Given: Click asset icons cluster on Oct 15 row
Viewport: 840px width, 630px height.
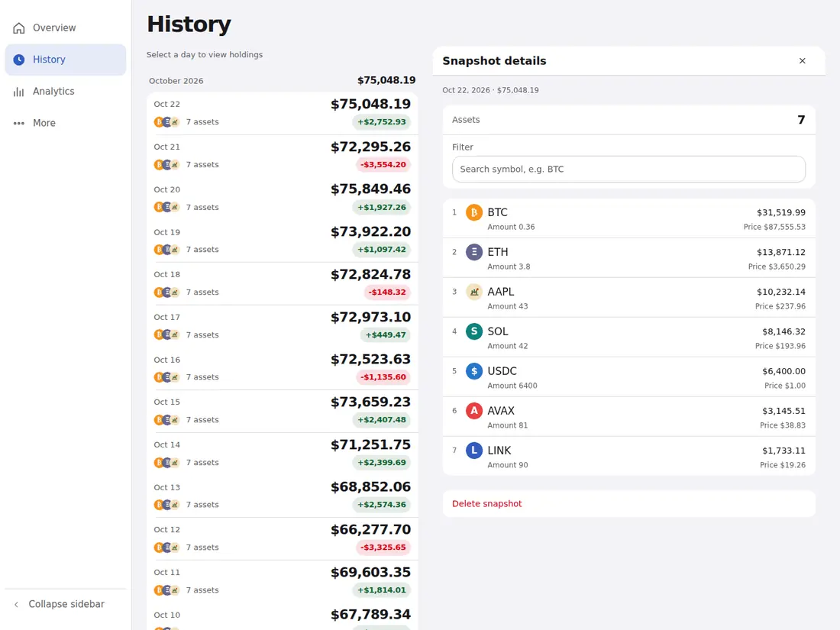Looking at the screenshot, I should pyautogui.click(x=167, y=420).
